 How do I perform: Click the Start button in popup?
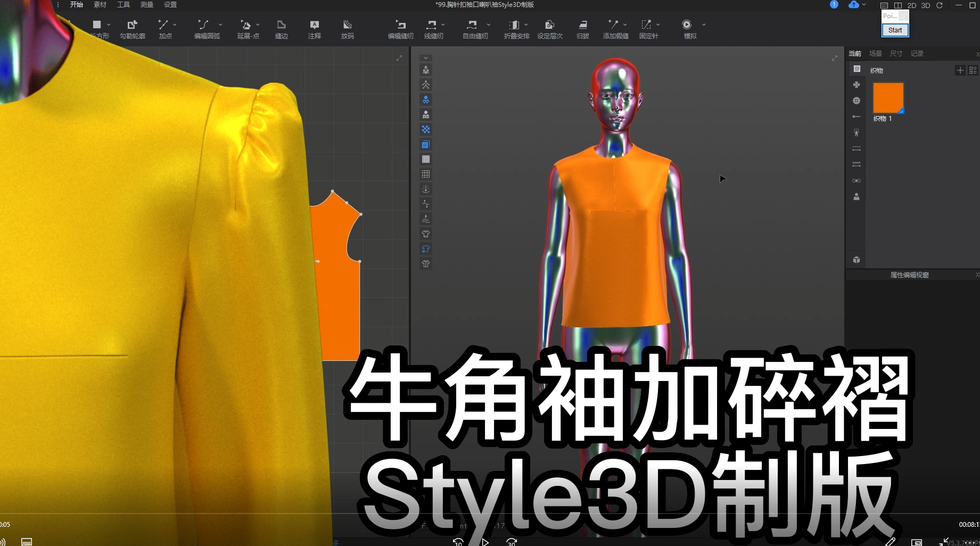[x=895, y=30]
